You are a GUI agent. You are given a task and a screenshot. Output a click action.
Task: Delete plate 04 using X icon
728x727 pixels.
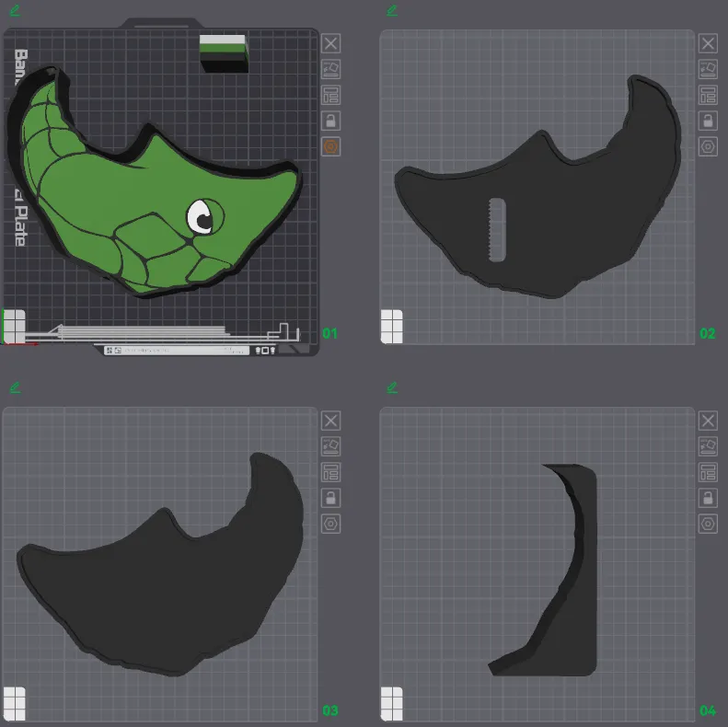[708, 421]
